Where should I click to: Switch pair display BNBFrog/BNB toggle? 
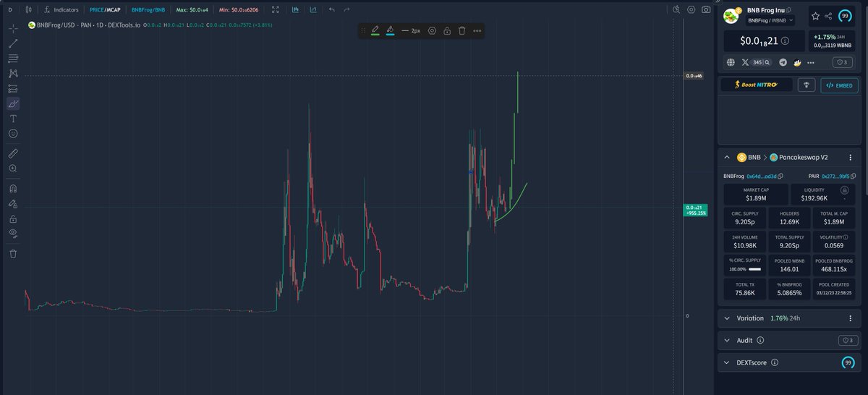tap(148, 10)
